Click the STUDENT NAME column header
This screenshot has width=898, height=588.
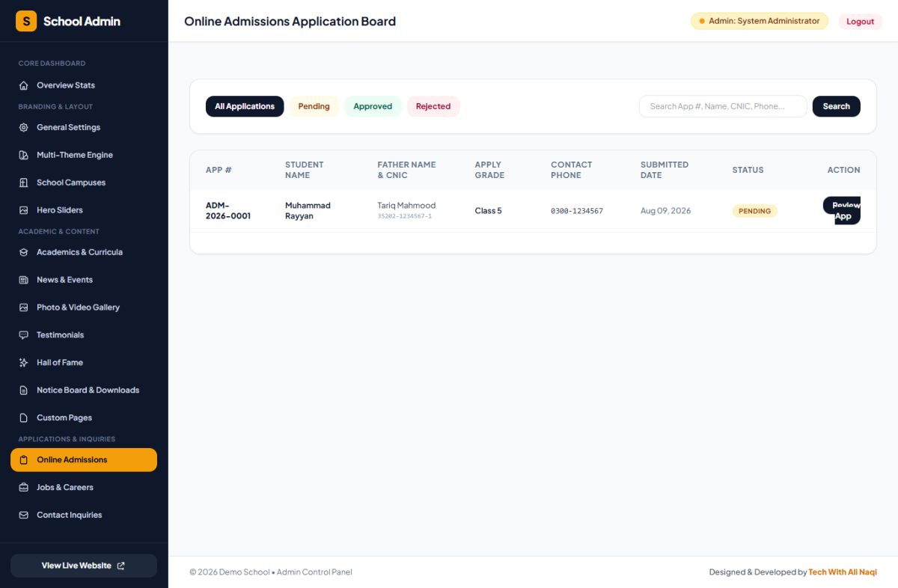click(x=305, y=170)
